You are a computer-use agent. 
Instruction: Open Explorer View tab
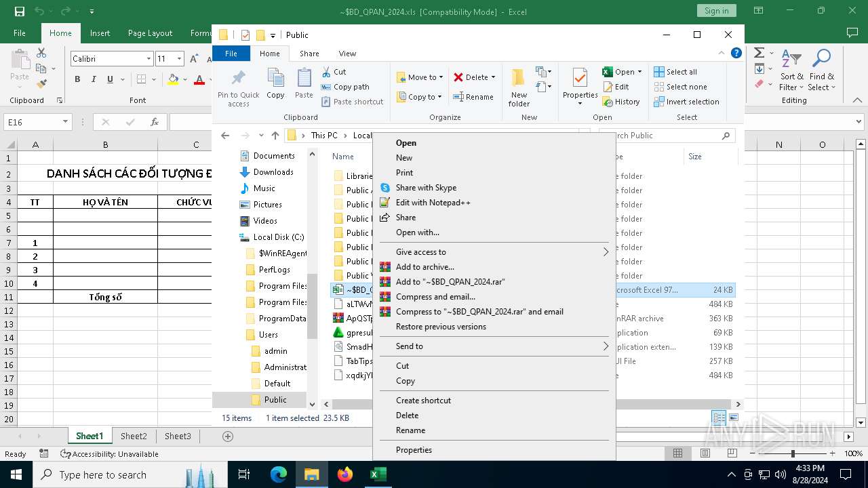pos(347,54)
